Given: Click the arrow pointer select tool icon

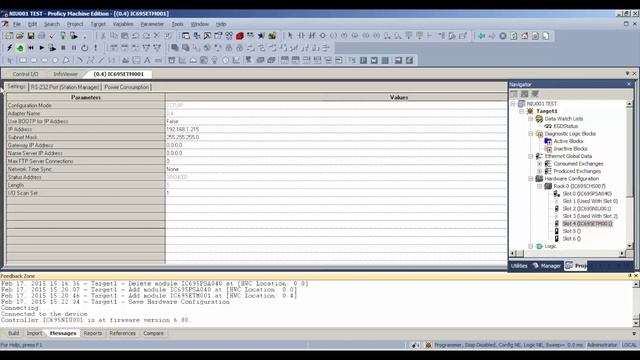Looking at the screenshot, I should (290, 36).
